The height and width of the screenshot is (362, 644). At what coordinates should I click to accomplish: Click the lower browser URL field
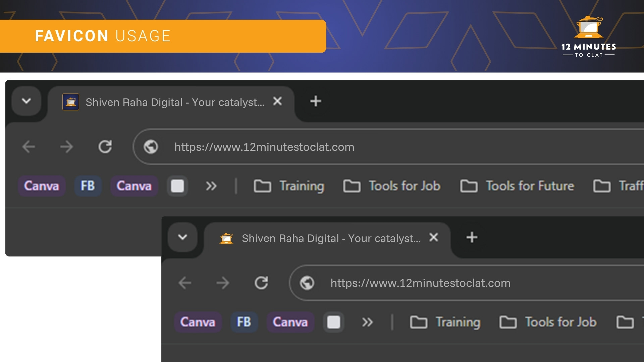[x=467, y=283]
